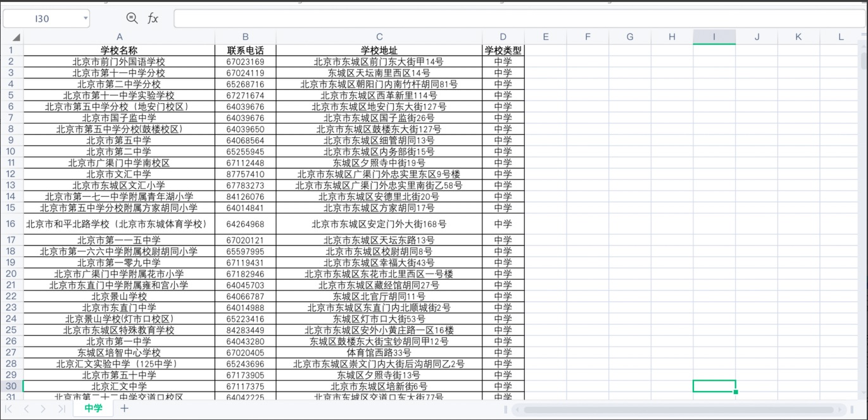Screen dimensions: 868x420
Task: Click the fx insert function icon
Action: pos(153,19)
